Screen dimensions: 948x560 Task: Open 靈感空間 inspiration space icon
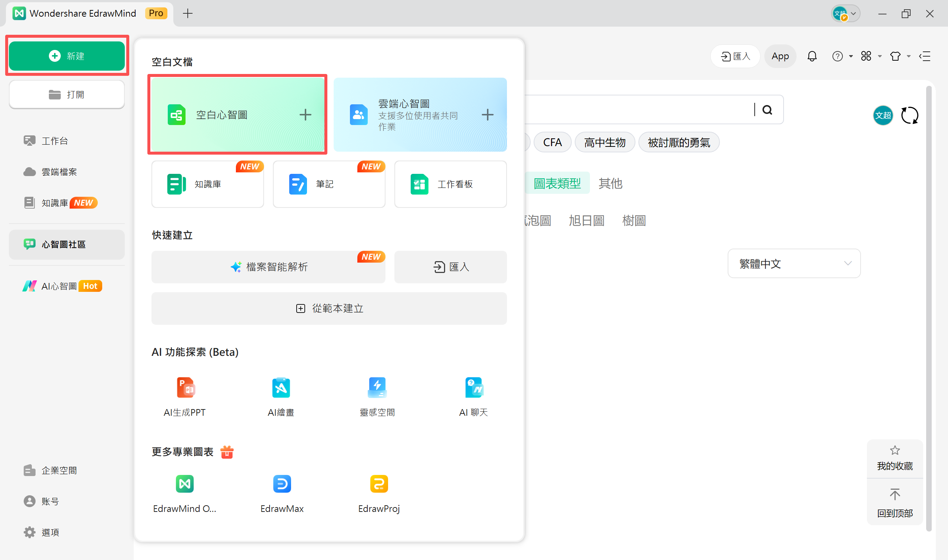click(x=377, y=388)
